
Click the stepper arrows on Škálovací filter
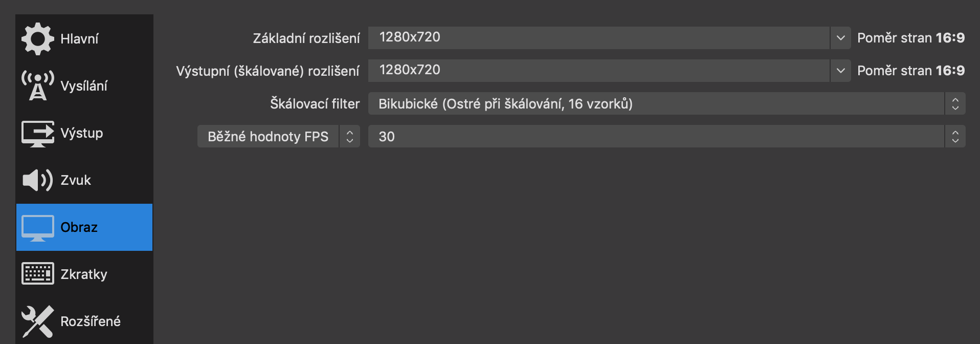(954, 103)
